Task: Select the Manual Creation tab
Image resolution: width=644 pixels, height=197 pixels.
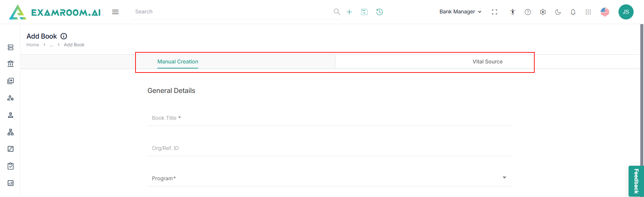Action: tap(178, 62)
